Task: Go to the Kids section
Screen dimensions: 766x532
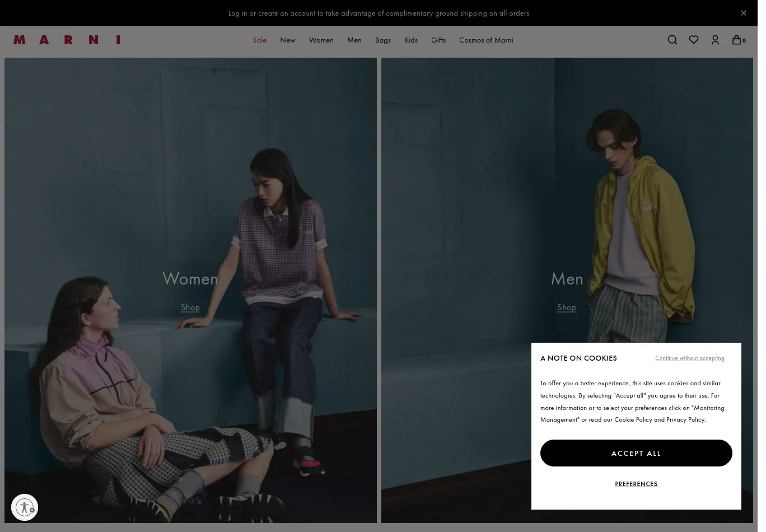Action: [410, 40]
